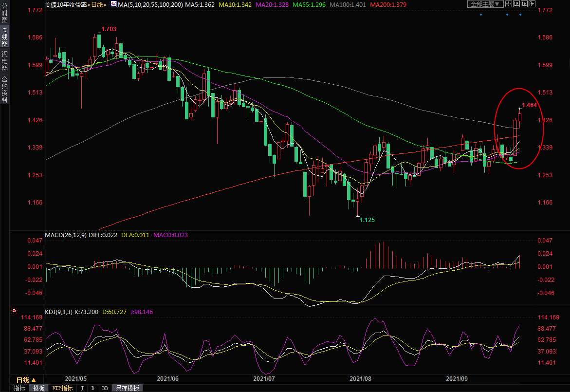Click the play-forward chart icon
Viewport: 570px width, 392px height.
coord(524,4)
